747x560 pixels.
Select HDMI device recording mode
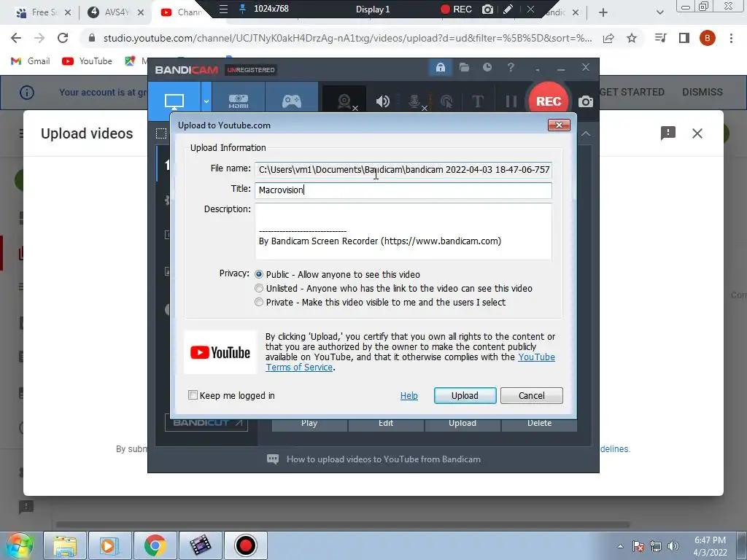(x=239, y=101)
